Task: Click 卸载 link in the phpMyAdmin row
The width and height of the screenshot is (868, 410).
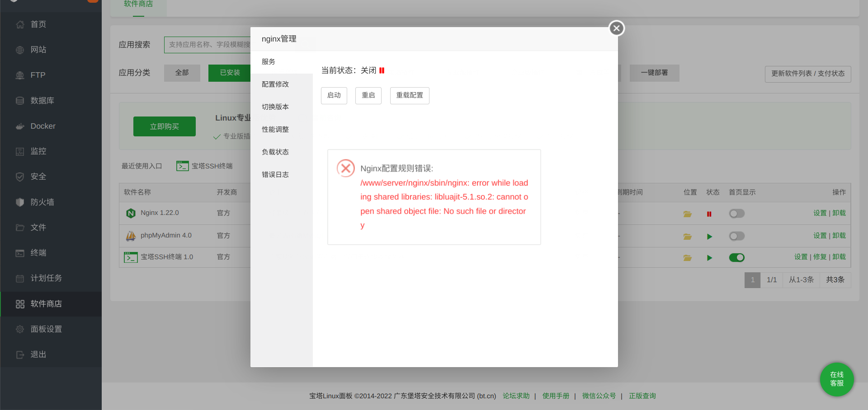Action: tap(839, 236)
